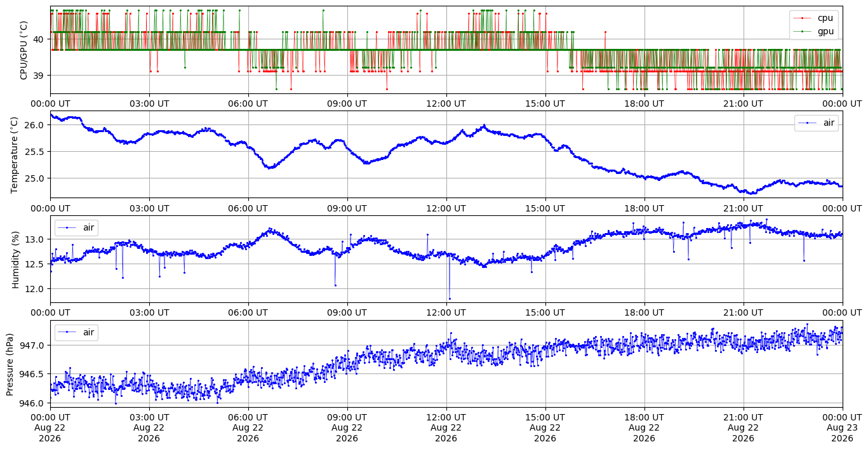Click the 06:00 UT tick below the CPU/GPU plot

248,103
